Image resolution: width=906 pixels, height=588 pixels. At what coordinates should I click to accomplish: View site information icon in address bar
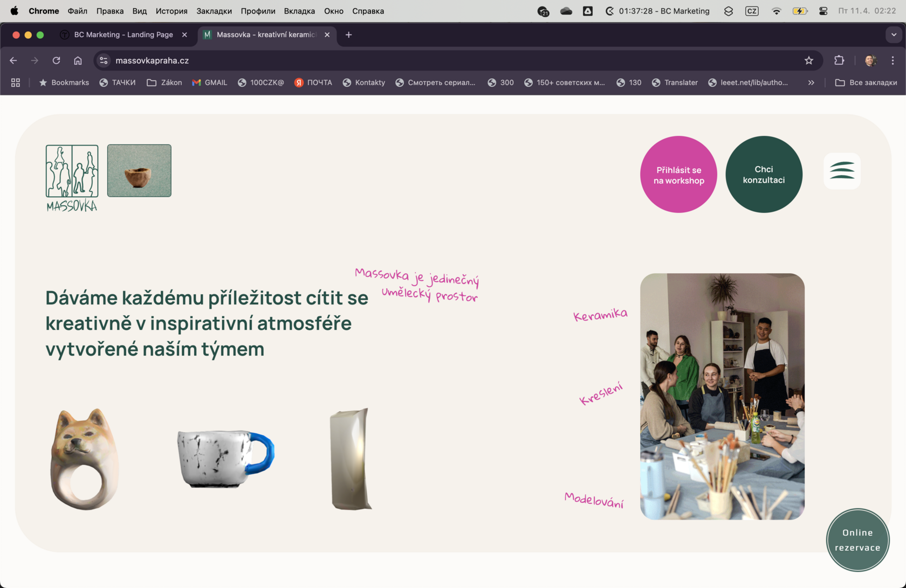(x=104, y=60)
